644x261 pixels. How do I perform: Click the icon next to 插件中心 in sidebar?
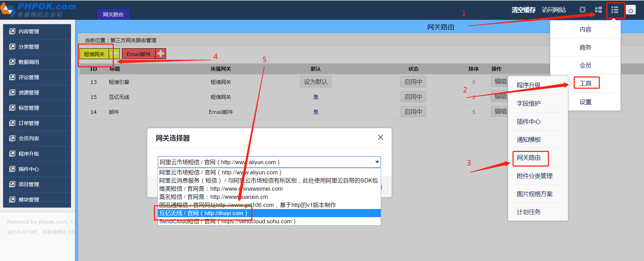coord(12,169)
